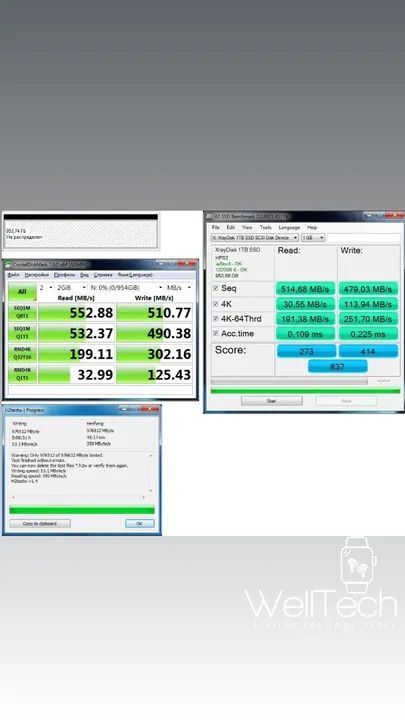Open the Edit menu in AS SSD Benchmark
Viewport: 405px width, 720px height.
point(231,227)
